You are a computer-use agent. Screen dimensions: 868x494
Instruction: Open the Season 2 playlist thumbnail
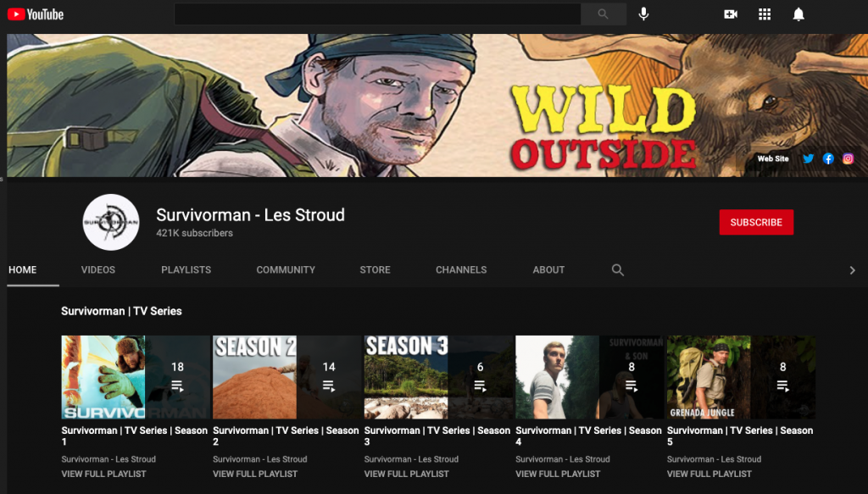287,377
